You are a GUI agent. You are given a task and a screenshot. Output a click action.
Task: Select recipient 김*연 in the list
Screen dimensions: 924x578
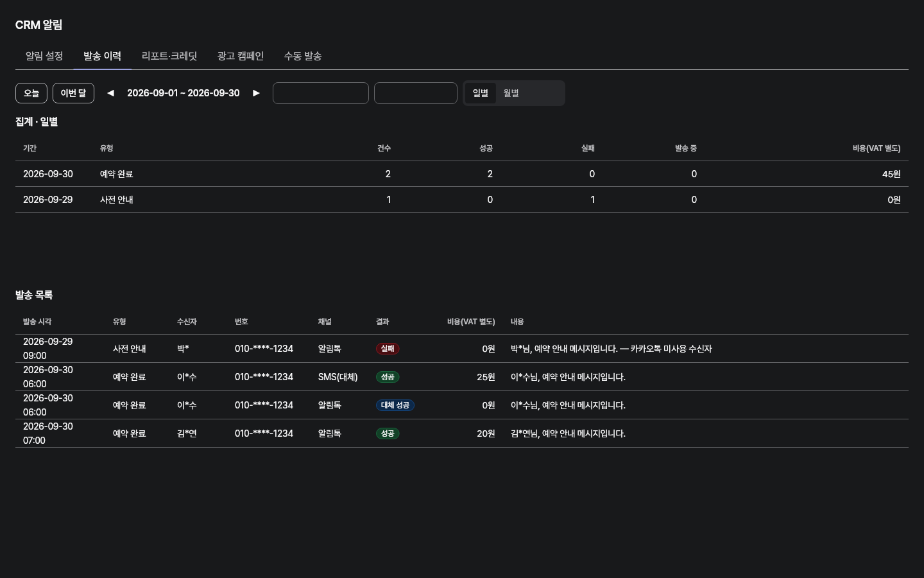point(187,433)
